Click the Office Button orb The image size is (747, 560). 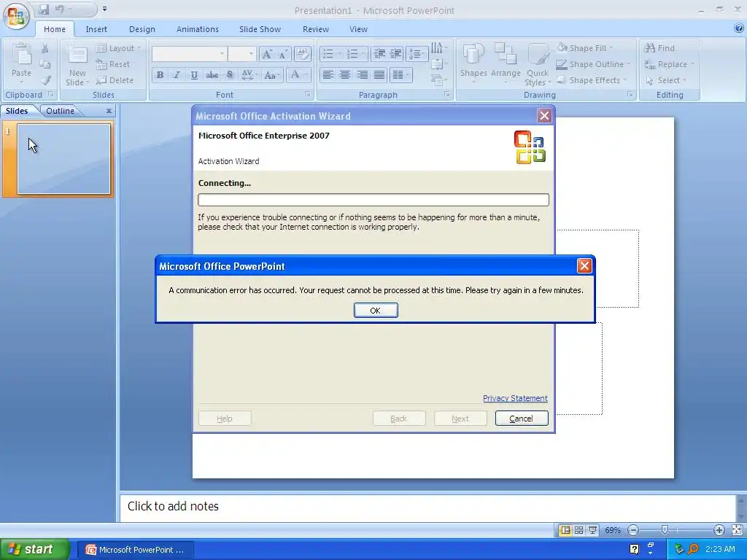point(16,16)
